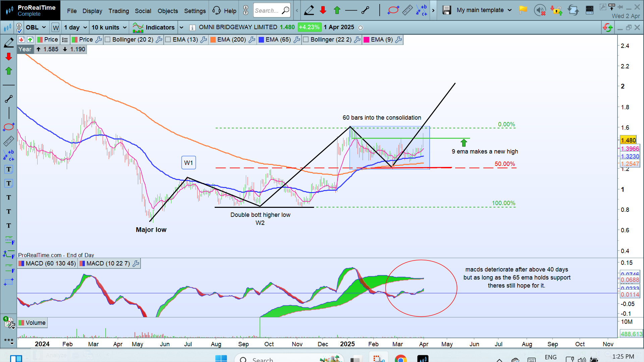
Task: Open the '1 day' timeframe dropdown
Action: 75,27
